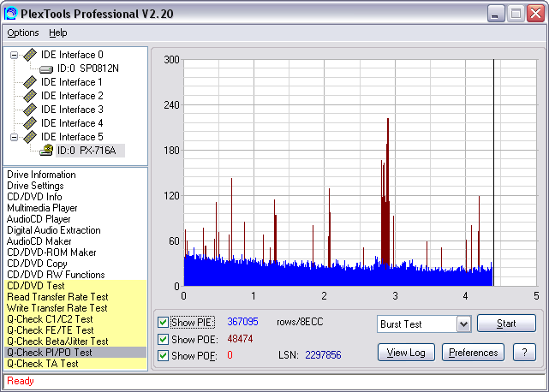Image resolution: width=549 pixels, height=392 pixels.
Task: Select CD/DVD Copy function
Action: (x=37, y=264)
